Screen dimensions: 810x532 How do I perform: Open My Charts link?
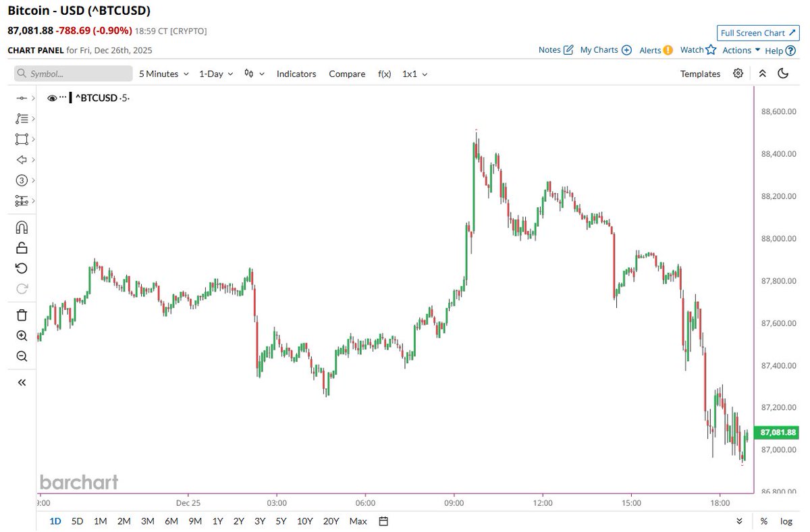pyautogui.click(x=605, y=50)
